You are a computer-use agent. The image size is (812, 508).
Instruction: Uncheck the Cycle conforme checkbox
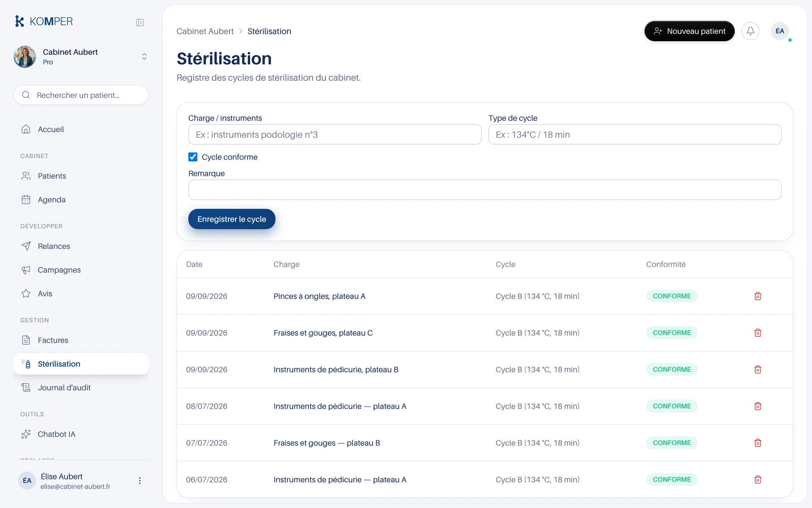pos(193,157)
